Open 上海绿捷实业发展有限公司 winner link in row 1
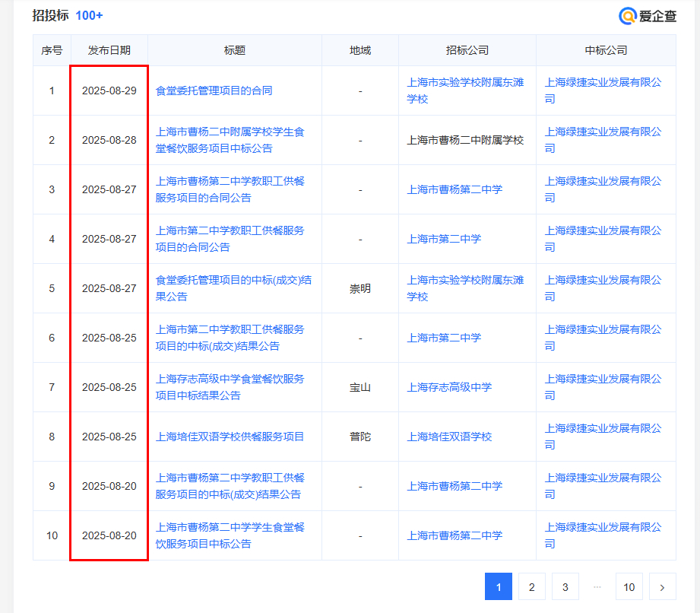The height and width of the screenshot is (613, 700). (603, 91)
